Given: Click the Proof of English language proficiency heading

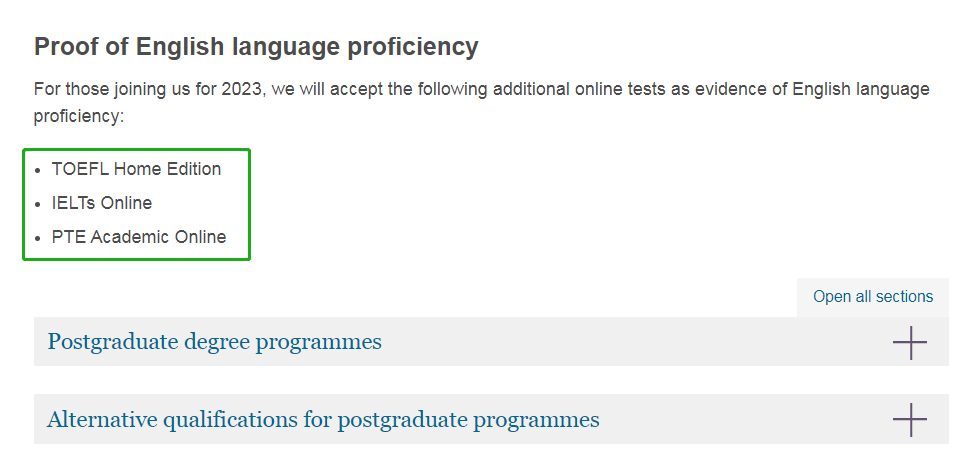Looking at the screenshot, I should point(256,46).
